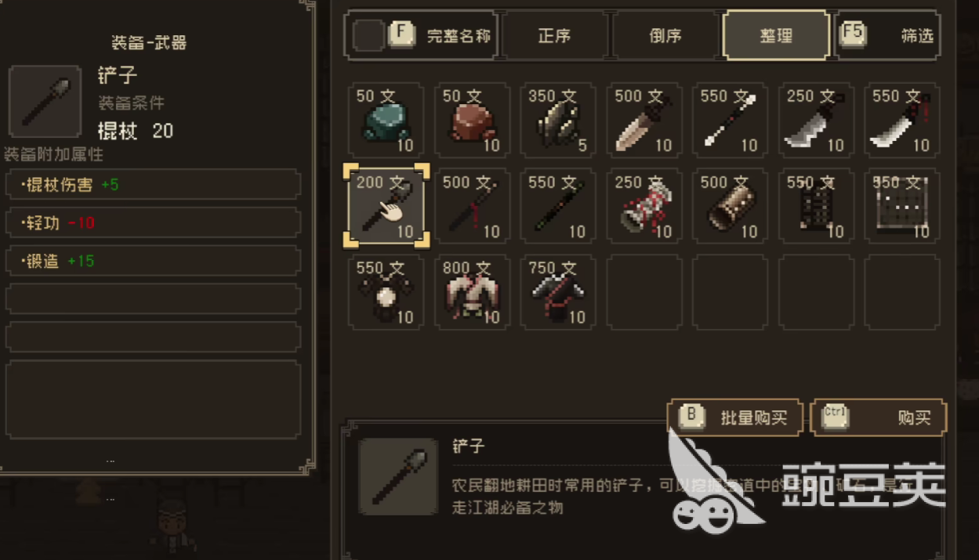Select the brown ore item priced 50 文
The width and height of the screenshot is (979, 560).
point(472,121)
